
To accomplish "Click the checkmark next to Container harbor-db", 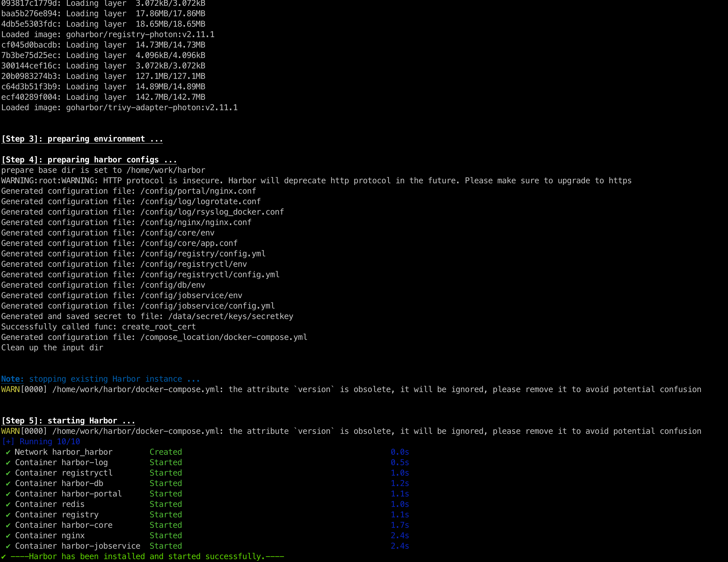I will [x=8, y=484].
